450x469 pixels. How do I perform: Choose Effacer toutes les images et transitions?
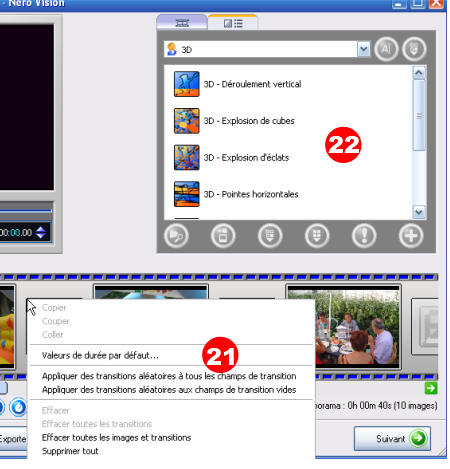(116, 437)
